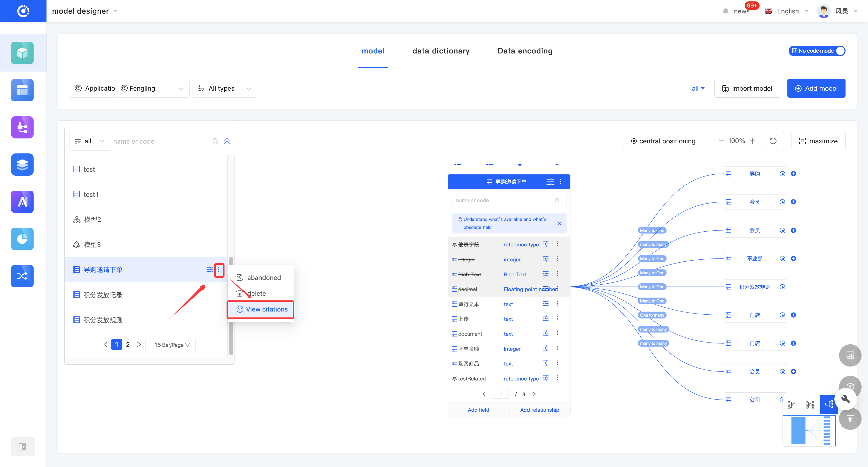Click the Add model button
Screen dimensions: 868x467
coord(816,88)
